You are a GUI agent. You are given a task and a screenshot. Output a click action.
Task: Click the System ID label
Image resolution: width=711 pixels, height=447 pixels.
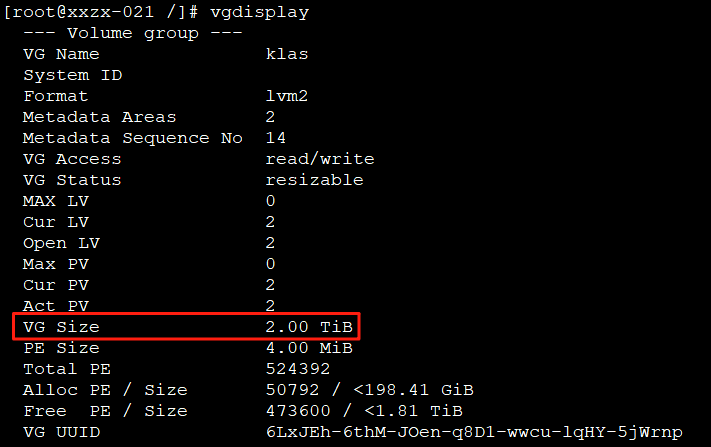coord(73,75)
